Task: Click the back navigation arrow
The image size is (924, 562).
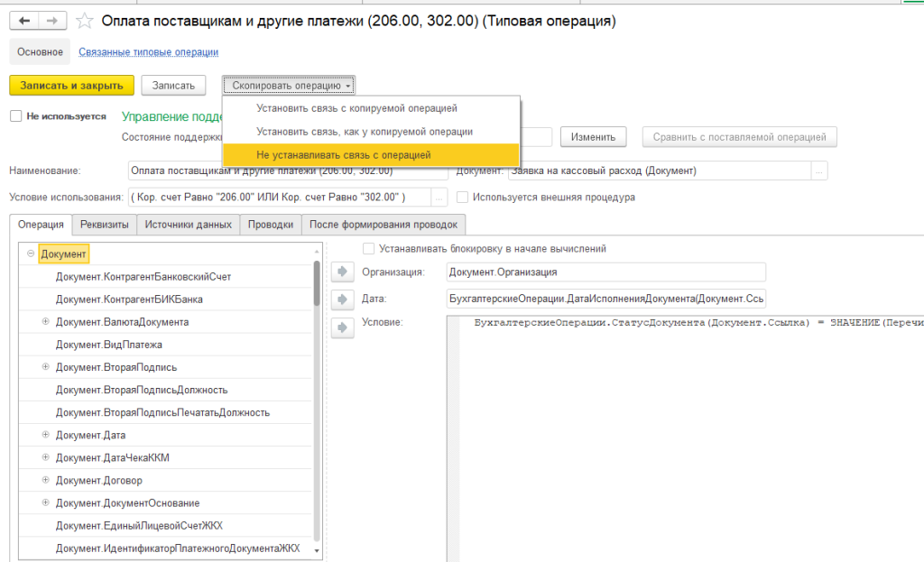Action: point(24,20)
